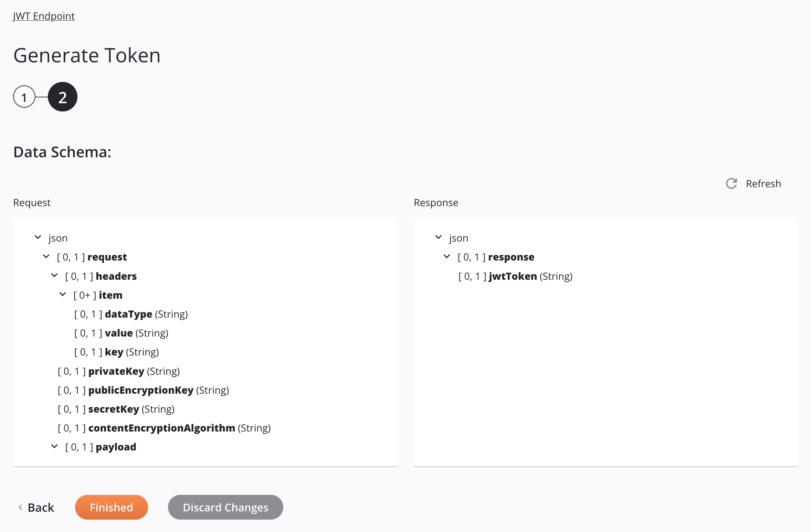Image resolution: width=811 pixels, height=532 pixels.
Task: Click the Refresh icon to reload schema
Action: pos(731,183)
